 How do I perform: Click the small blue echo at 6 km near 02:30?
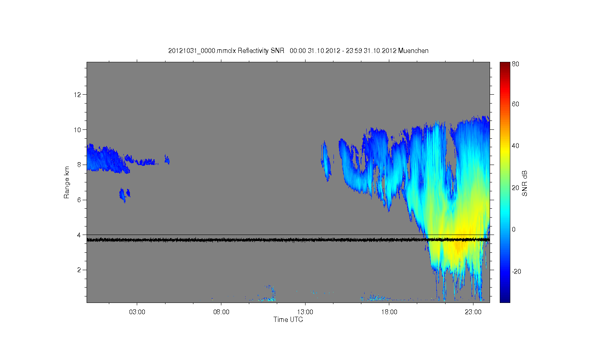point(124,195)
